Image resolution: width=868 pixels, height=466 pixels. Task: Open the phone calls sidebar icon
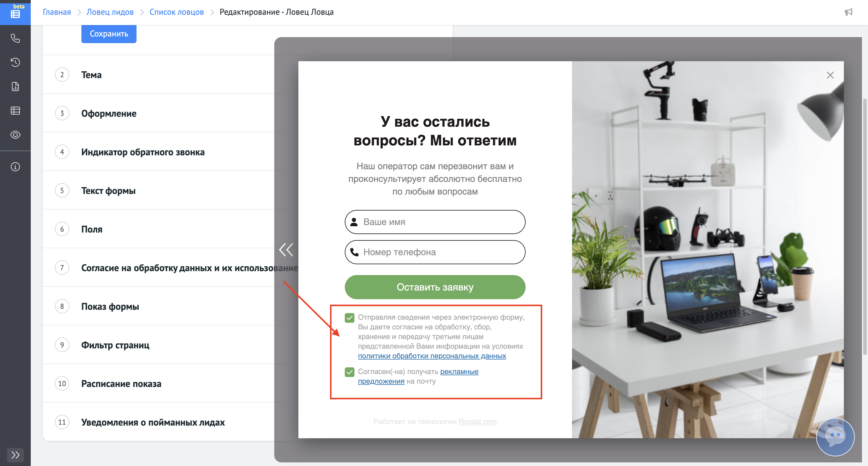point(15,38)
